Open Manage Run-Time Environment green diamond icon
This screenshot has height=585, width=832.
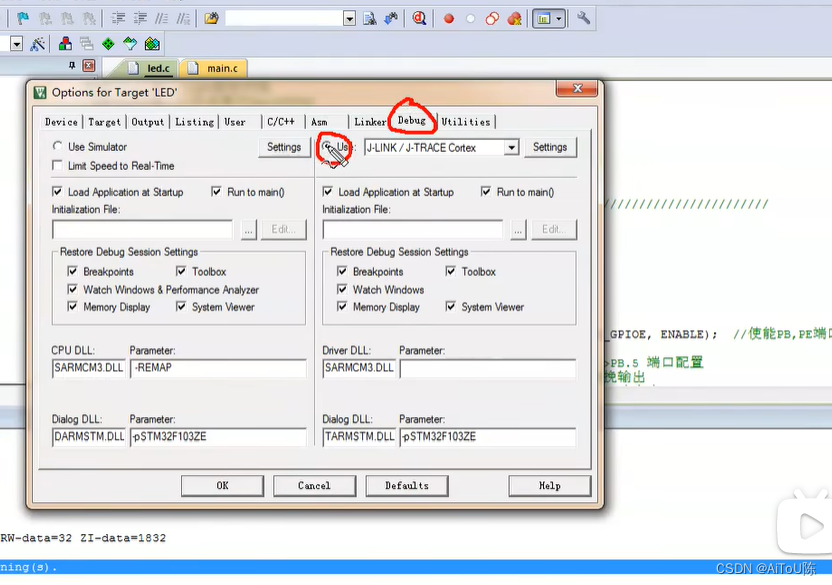pos(108,44)
